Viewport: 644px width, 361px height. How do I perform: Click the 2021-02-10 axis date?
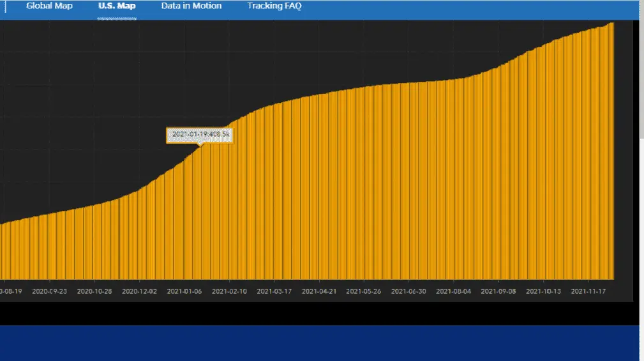coord(229,291)
